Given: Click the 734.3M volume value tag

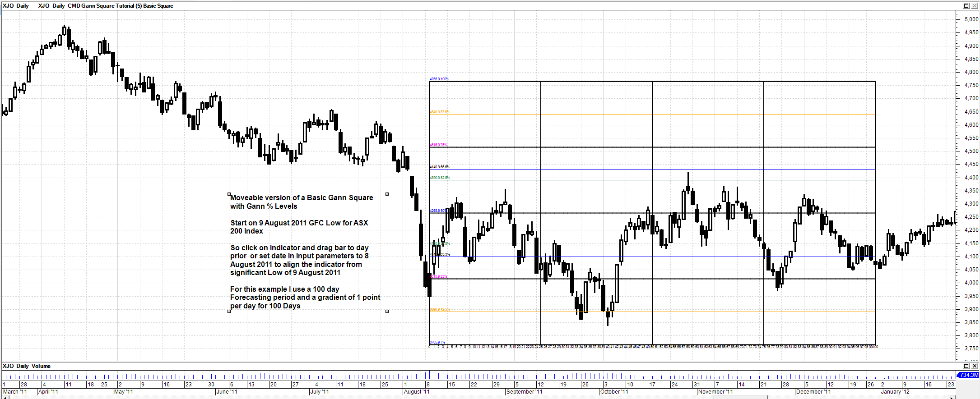Looking at the screenshot, I should 968,375.
